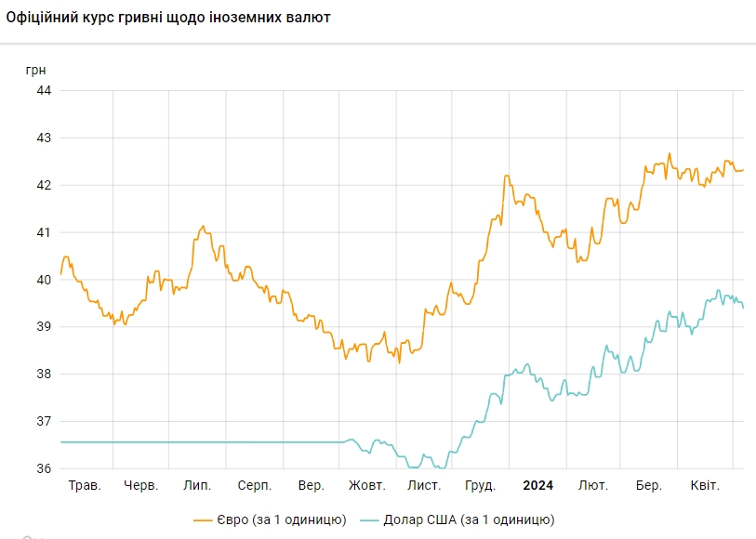Click the Бер. month label
Viewport: 756px width, 539px height.
[x=648, y=485]
